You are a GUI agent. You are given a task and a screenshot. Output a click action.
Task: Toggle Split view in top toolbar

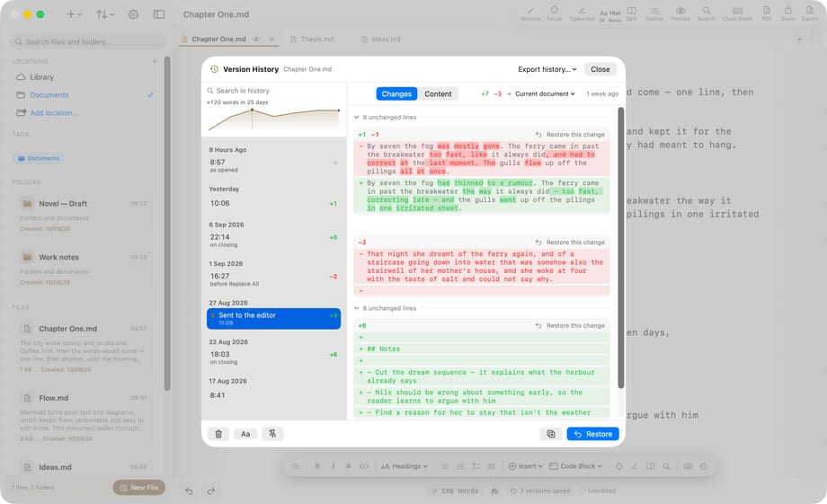coord(631,13)
